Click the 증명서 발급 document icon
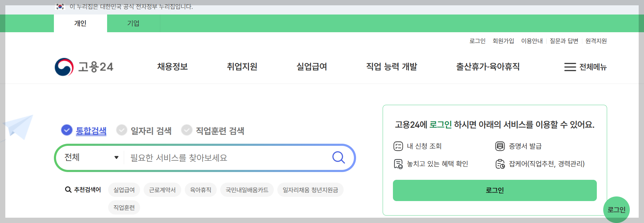Screen dimensions: 644x223 (x=499, y=146)
